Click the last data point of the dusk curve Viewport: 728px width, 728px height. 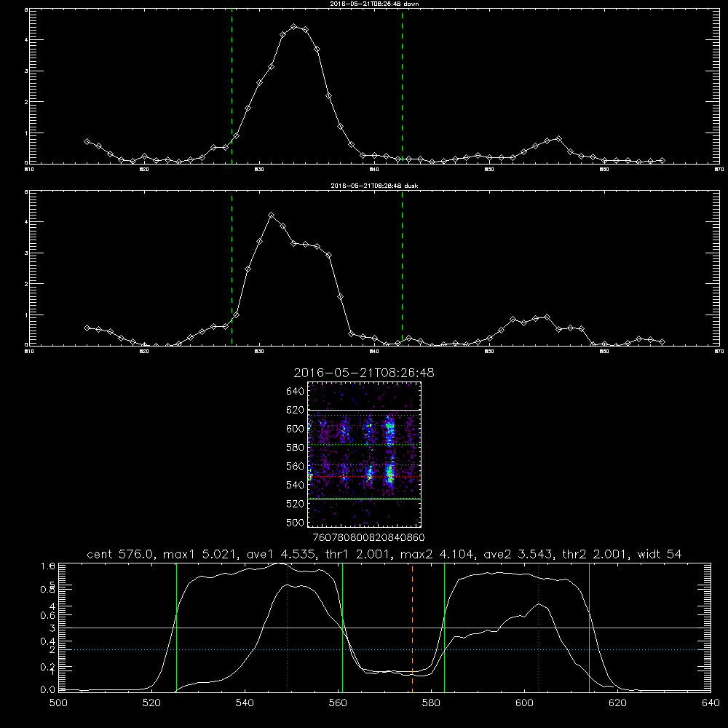[x=662, y=341]
